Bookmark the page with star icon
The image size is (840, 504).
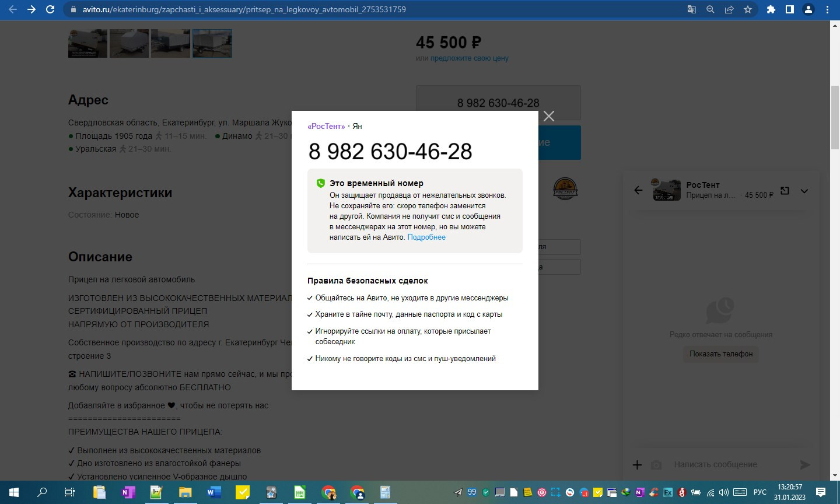(x=748, y=9)
